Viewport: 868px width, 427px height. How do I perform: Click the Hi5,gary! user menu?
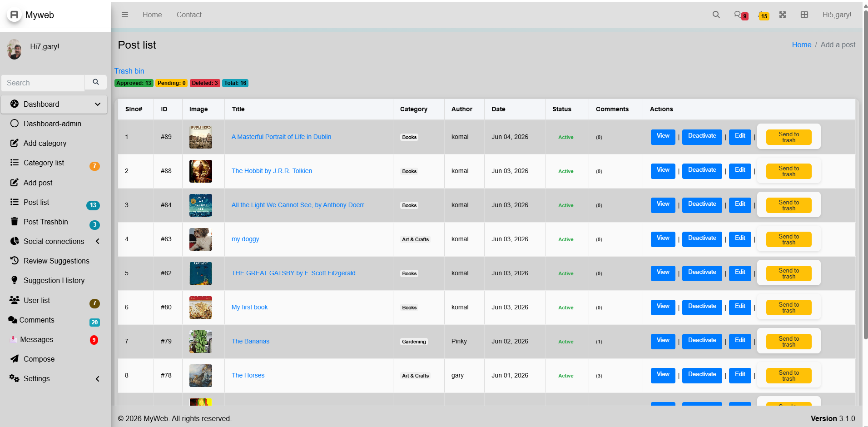pyautogui.click(x=837, y=15)
